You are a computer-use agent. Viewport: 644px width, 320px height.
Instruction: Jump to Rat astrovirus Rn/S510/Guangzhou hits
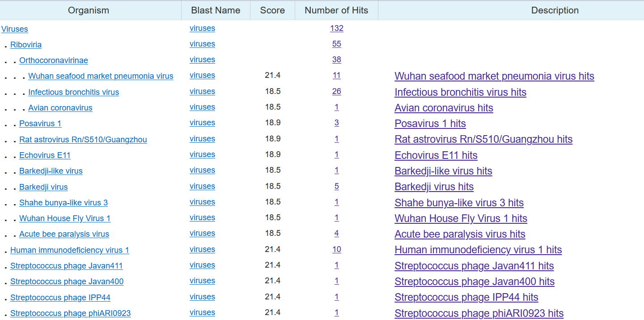tap(483, 139)
